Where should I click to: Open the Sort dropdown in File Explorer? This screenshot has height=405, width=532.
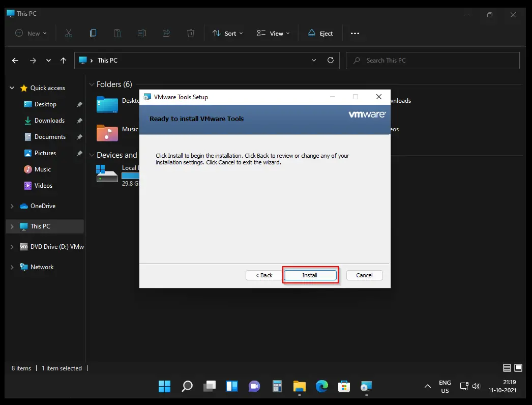(x=228, y=33)
